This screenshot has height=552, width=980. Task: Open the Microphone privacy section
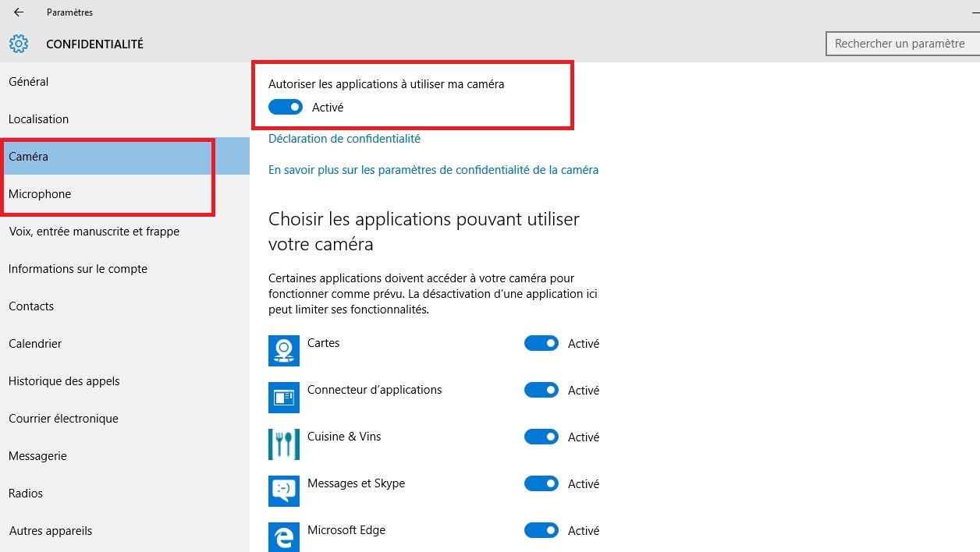(x=40, y=194)
